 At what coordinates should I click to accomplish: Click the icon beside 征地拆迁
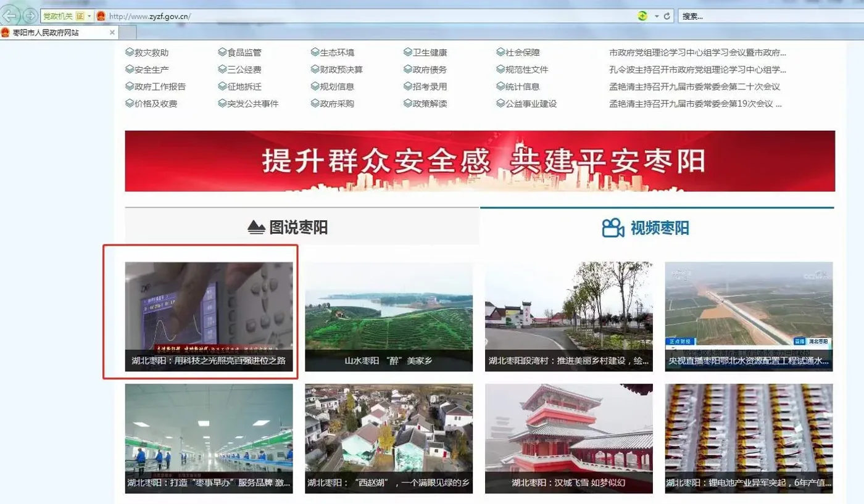coord(222,86)
